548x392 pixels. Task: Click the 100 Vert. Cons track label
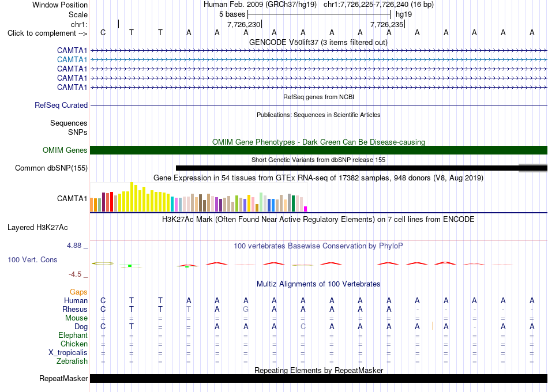[x=32, y=259]
